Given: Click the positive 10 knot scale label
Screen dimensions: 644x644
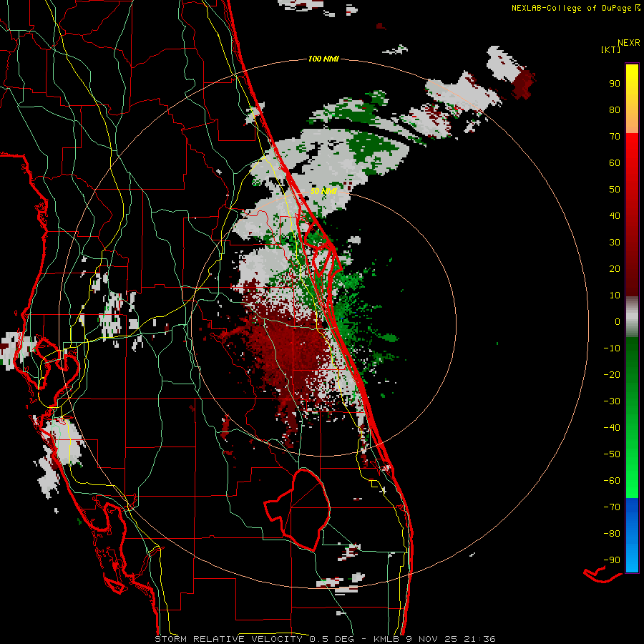Looking at the screenshot, I should pyautogui.click(x=615, y=296).
